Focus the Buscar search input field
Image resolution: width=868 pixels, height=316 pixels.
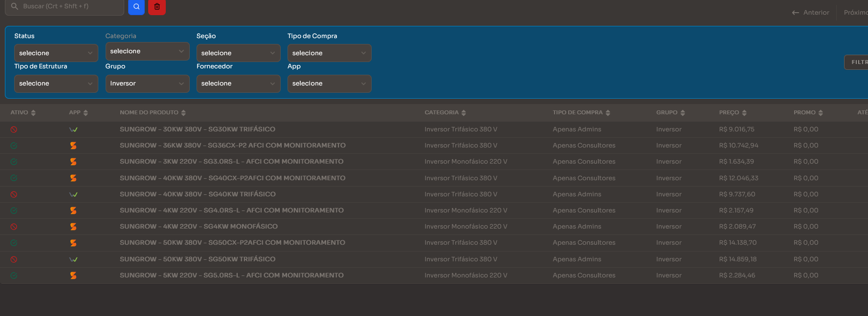point(68,6)
